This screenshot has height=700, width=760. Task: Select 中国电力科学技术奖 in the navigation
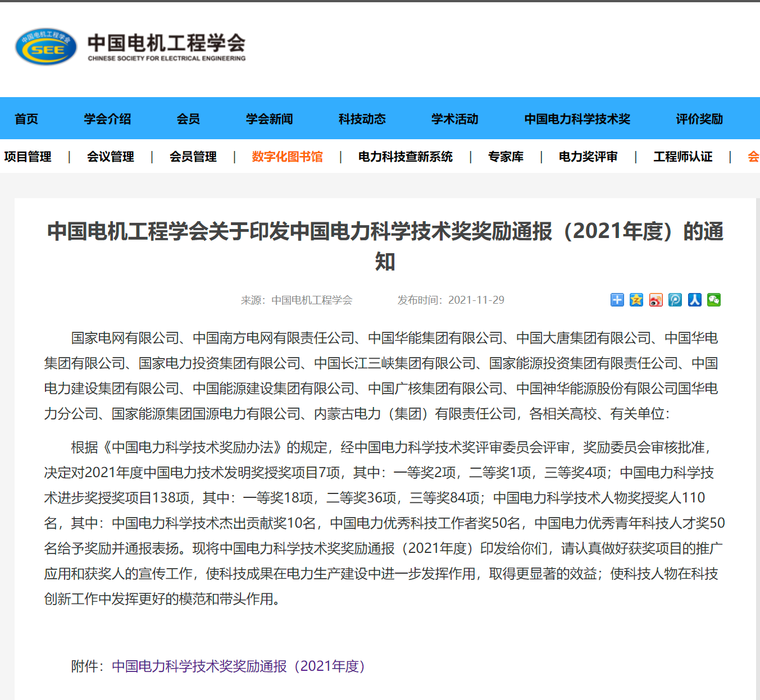577,118
